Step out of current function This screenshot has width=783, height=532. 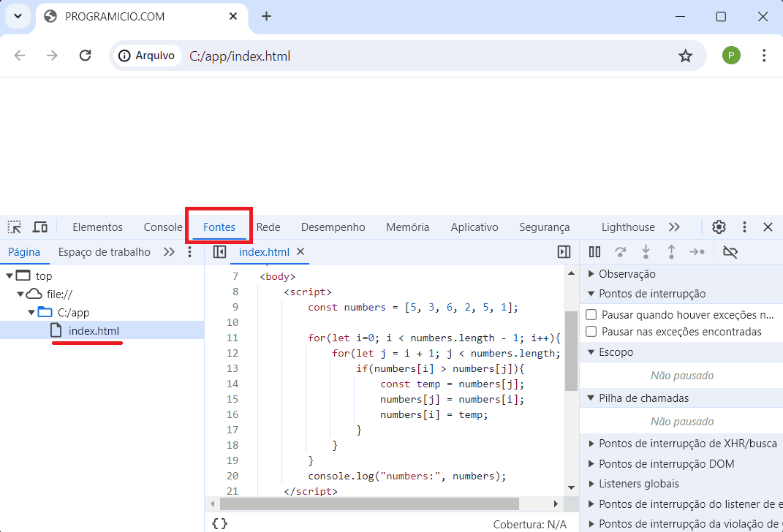(671, 252)
